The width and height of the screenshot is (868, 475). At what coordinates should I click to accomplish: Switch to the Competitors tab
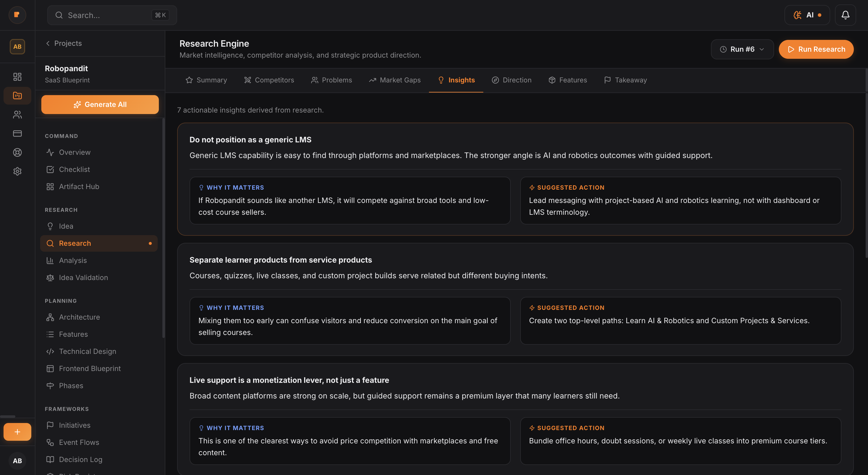pyautogui.click(x=269, y=80)
